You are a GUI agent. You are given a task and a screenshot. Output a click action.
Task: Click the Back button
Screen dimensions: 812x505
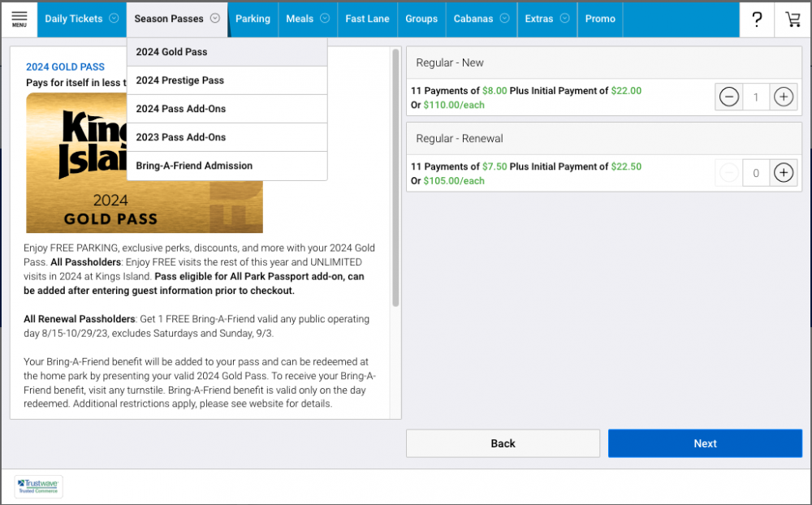(x=503, y=443)
